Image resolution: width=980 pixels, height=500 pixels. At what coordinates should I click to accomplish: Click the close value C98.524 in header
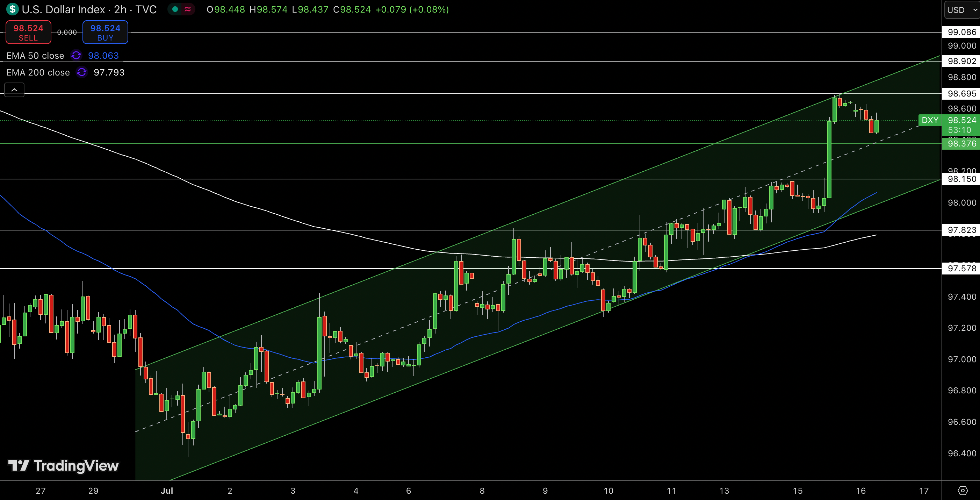[x=352, y=9]
